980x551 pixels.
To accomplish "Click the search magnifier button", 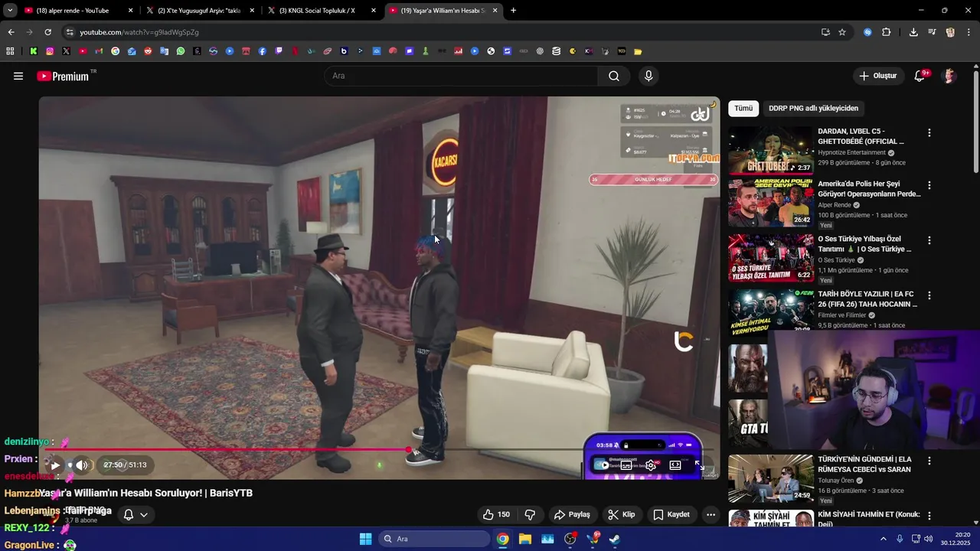I will [x=614, y=76].
